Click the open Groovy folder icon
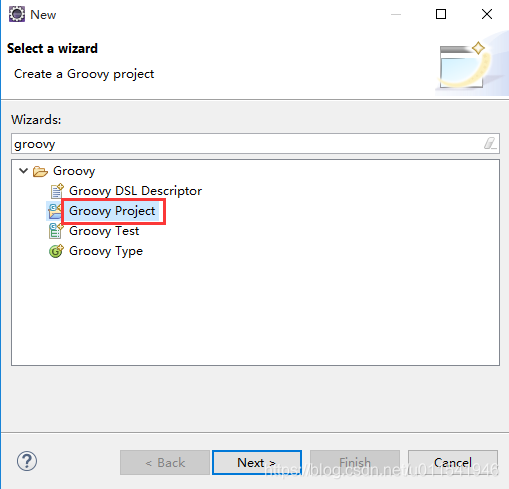The height and width of the screenshot is (489, 509). point(40,171)
